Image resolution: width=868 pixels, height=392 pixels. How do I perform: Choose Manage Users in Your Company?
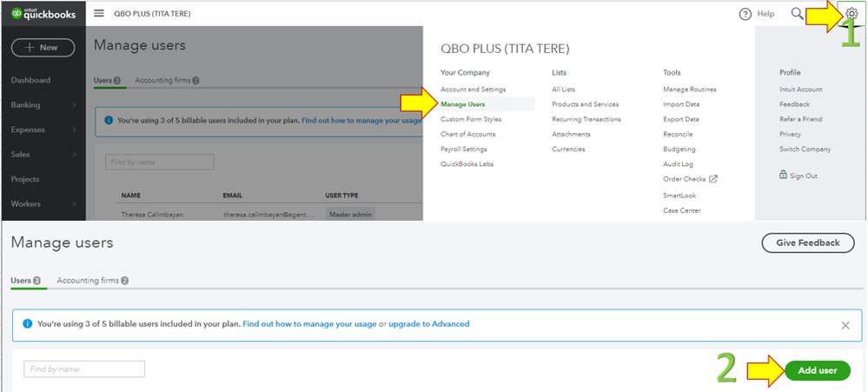463,104
